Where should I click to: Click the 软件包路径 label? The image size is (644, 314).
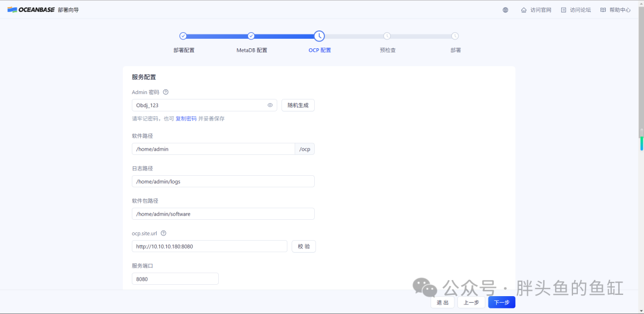coord(145,201)
